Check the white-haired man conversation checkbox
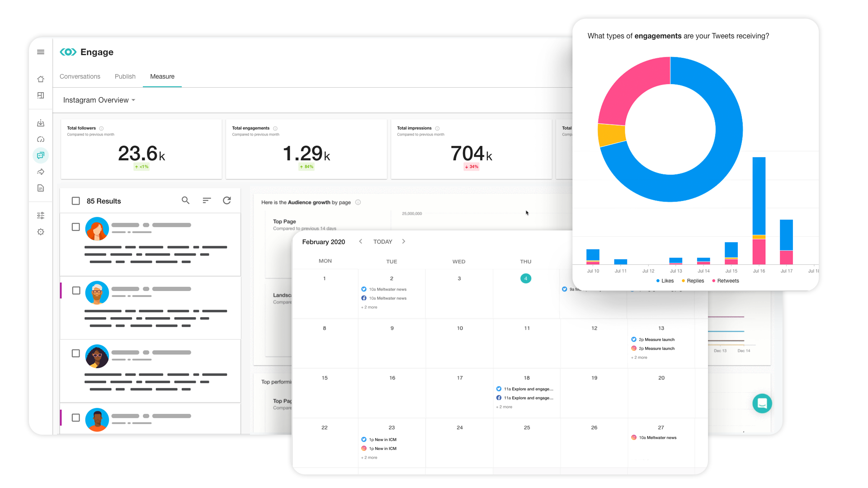Screen dimensions: 868x488 (x=76, y=291)
